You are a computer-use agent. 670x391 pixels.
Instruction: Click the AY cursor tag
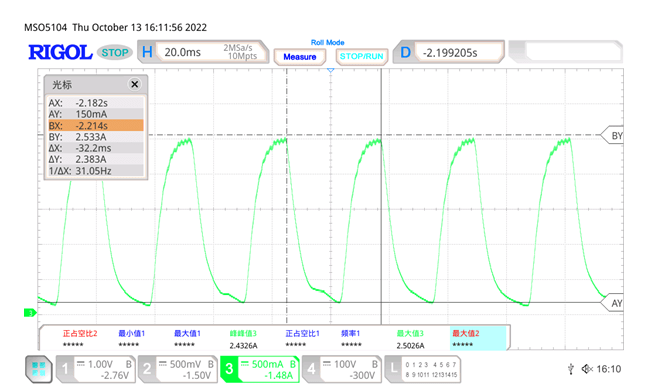pos(612,303)
